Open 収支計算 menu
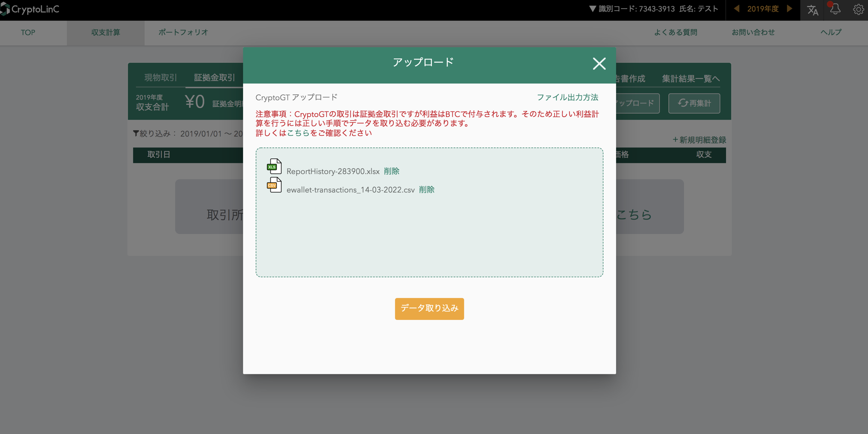This screenshot has width=868, height=434. [105, 33]
